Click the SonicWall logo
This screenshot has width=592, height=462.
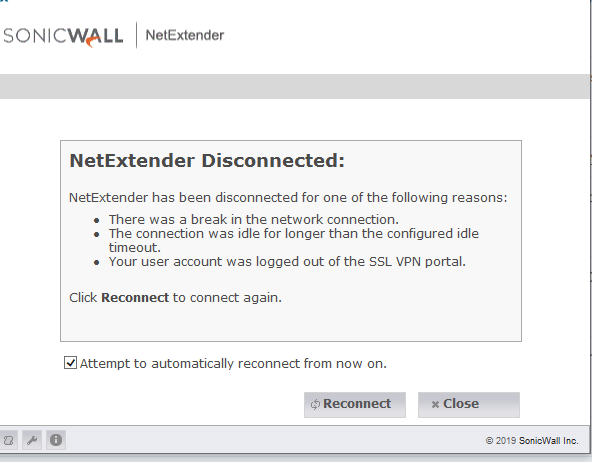(x=63, y=37)
